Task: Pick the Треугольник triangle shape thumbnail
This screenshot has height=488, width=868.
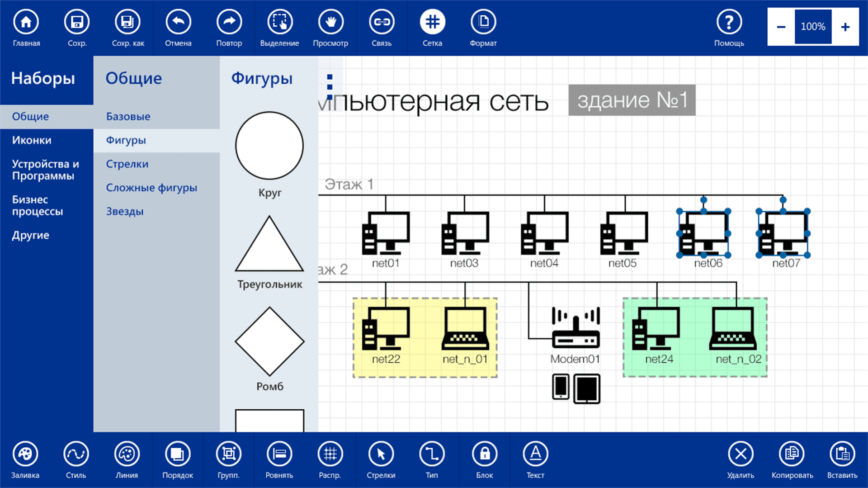Action: (269, 246)
